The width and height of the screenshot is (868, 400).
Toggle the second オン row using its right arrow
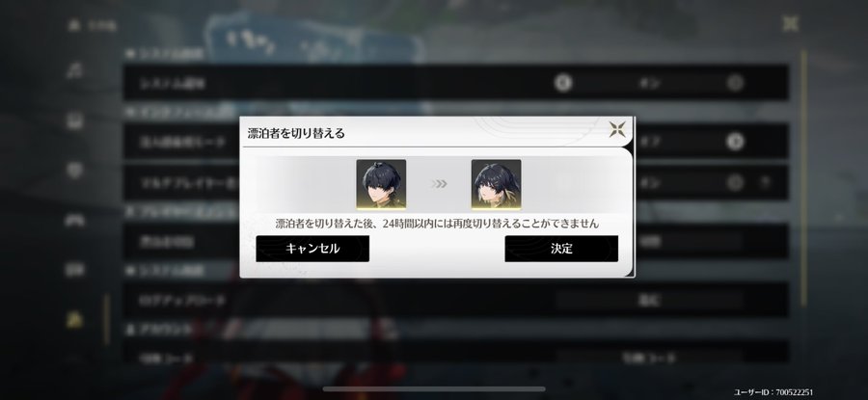[735, 142]
